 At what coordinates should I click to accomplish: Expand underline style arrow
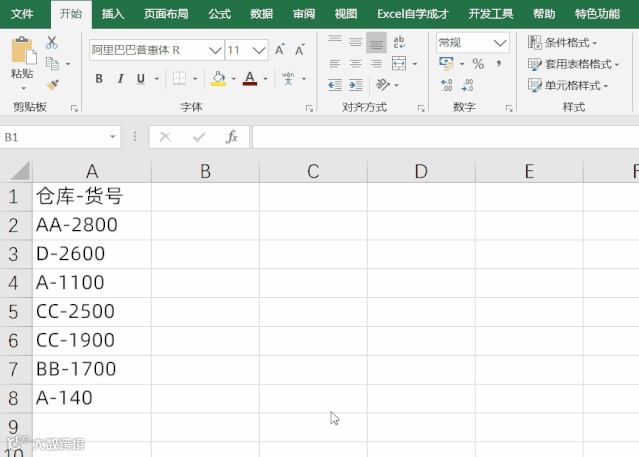coord(157,78)
